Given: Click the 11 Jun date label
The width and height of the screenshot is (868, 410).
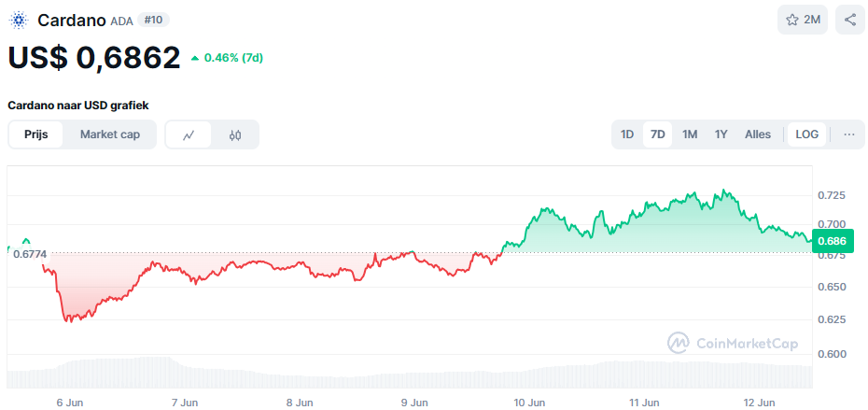Looking at the screenshot, I should (644, 402).
